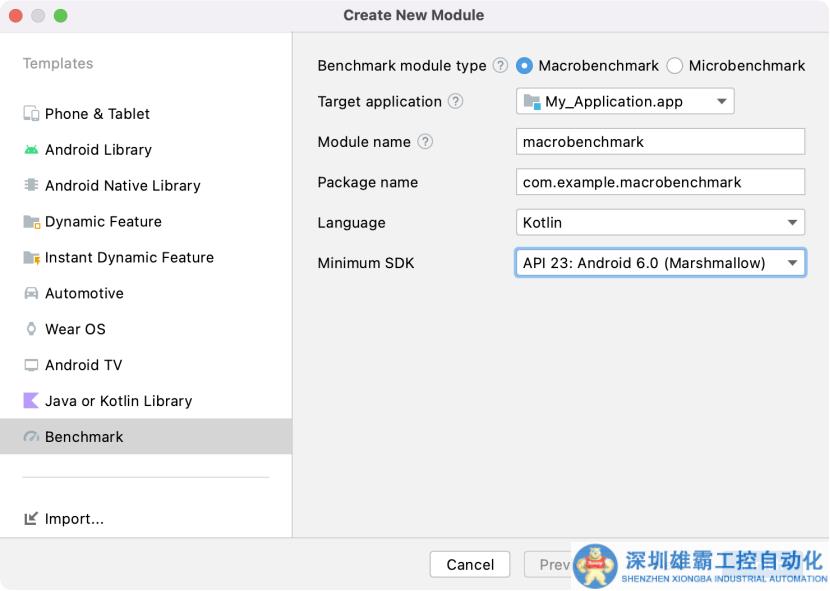This screenshot has height=591, width=830.
Task: Click the Android TV screen icon
Action: [x=31, y=365]
